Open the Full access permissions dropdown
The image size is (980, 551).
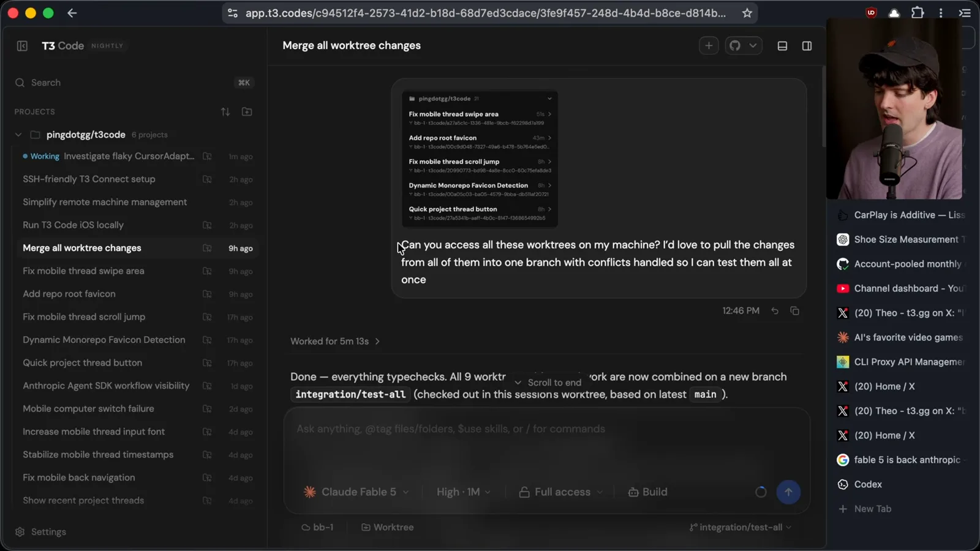tap(561, 492)
